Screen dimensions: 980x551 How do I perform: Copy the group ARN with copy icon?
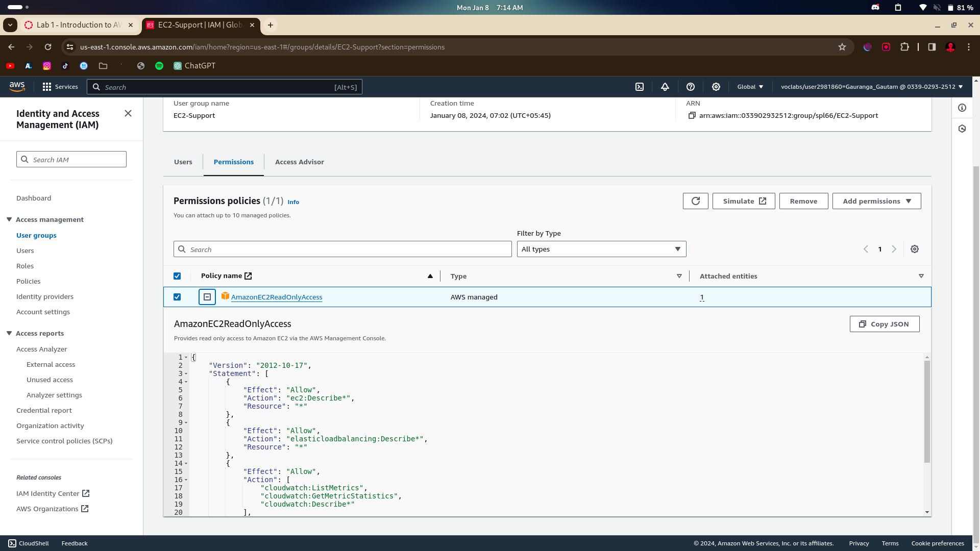[692, 116]
